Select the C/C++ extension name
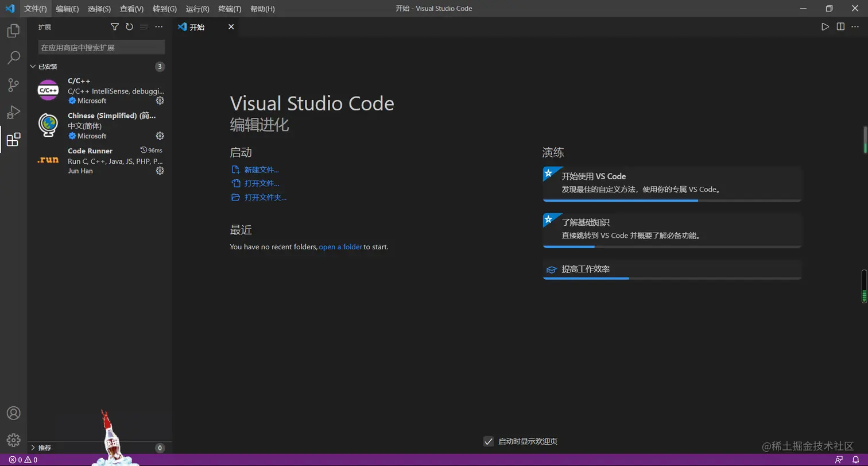The height and width of the screenshot is (466, 868). 79,81
